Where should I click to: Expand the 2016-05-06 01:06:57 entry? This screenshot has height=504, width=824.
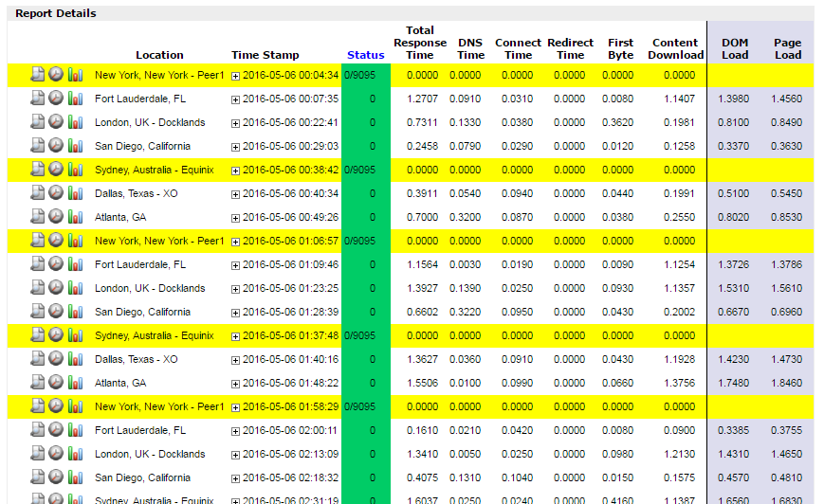click(x=235, y=242)
